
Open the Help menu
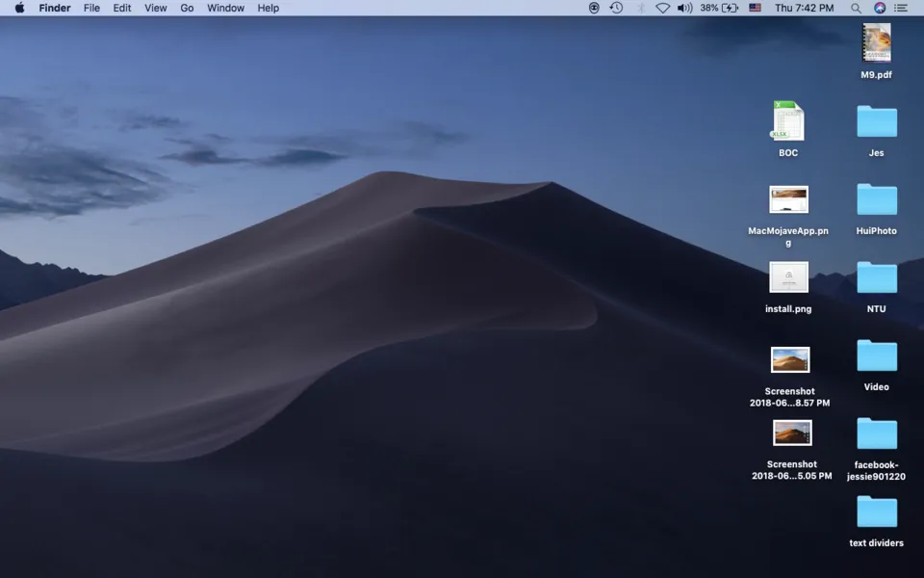click(269, 8)
